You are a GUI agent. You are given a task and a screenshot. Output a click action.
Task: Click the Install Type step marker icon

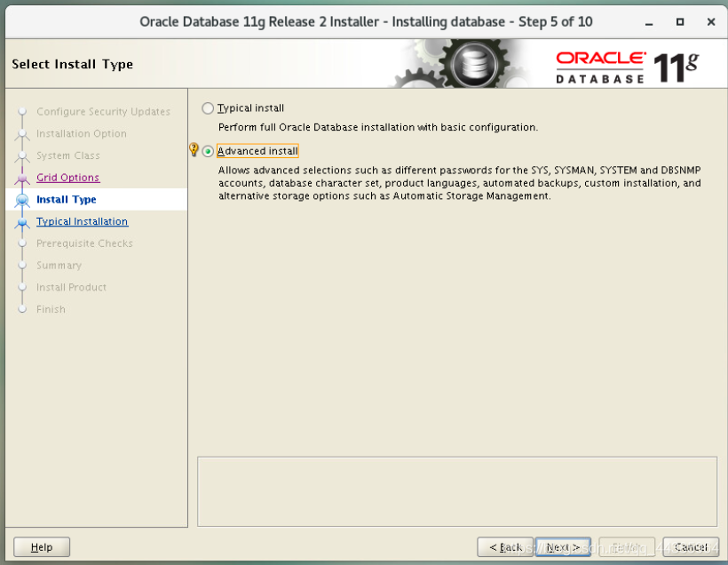click(22, 200)
